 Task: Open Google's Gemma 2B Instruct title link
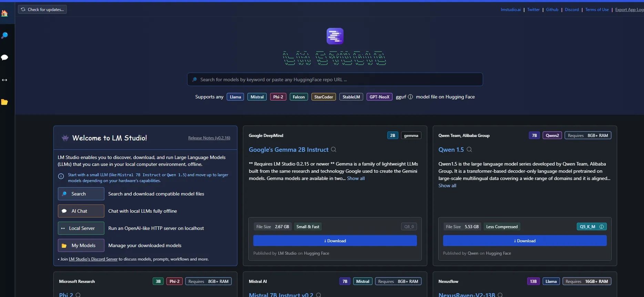click(288, 150)
